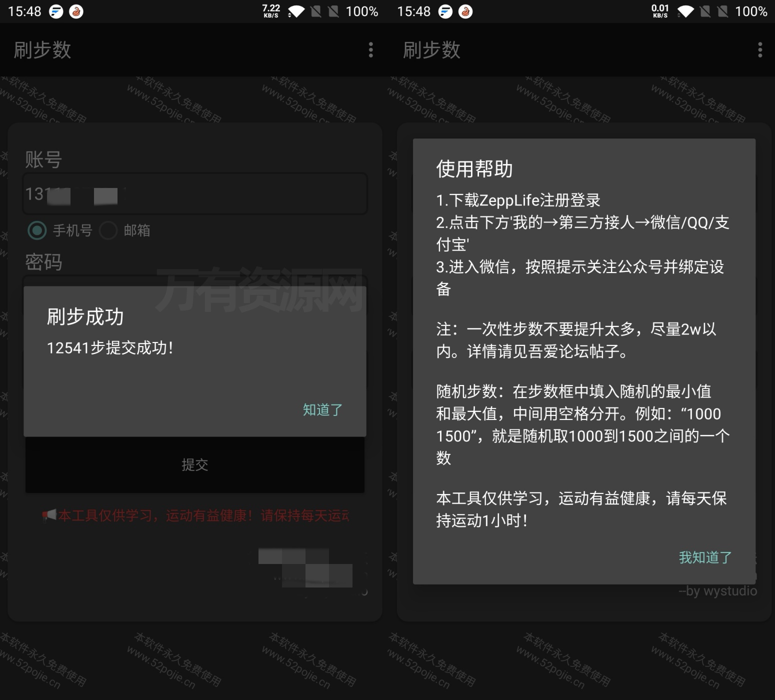
Task: Select the 邮箱 radio button
Action: (x=108, y=230)
